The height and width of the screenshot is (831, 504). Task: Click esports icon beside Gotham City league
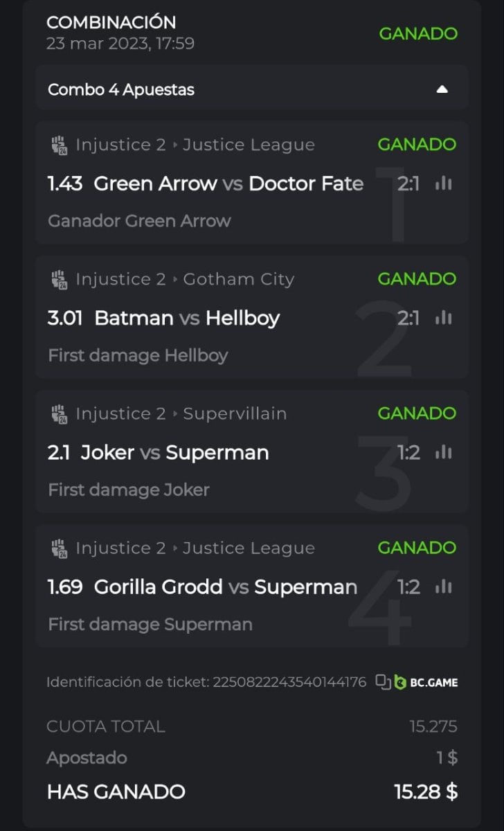coord(58,280)
